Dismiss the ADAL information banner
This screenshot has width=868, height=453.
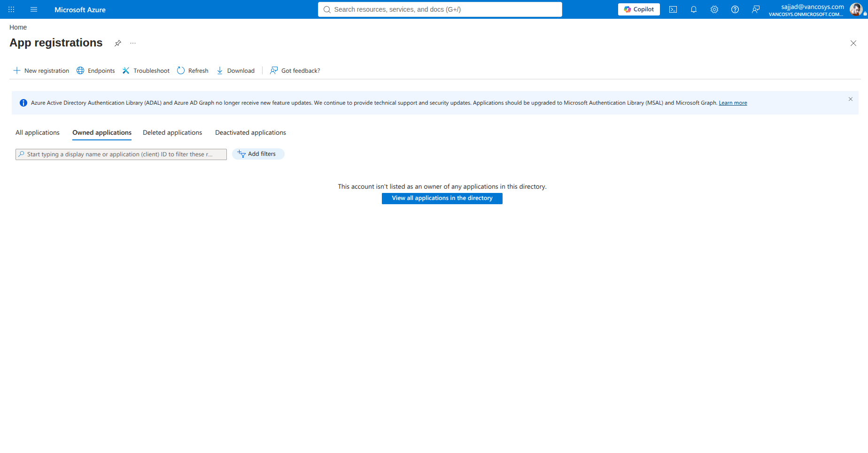(851, 99)
